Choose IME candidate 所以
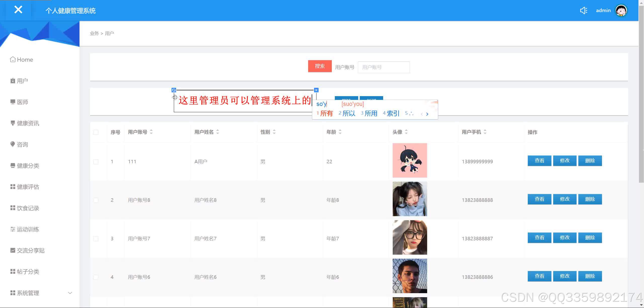This screenshot has width=644, height=308. 348,113
